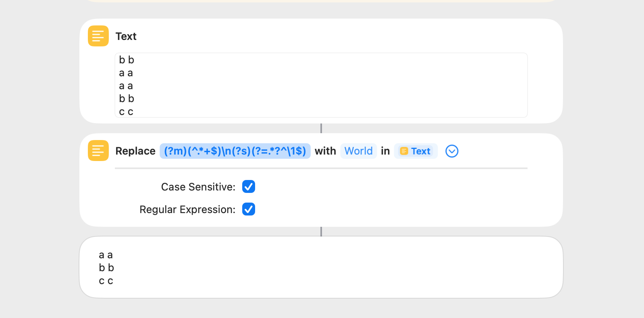Click the output result box

pos(321,267)
